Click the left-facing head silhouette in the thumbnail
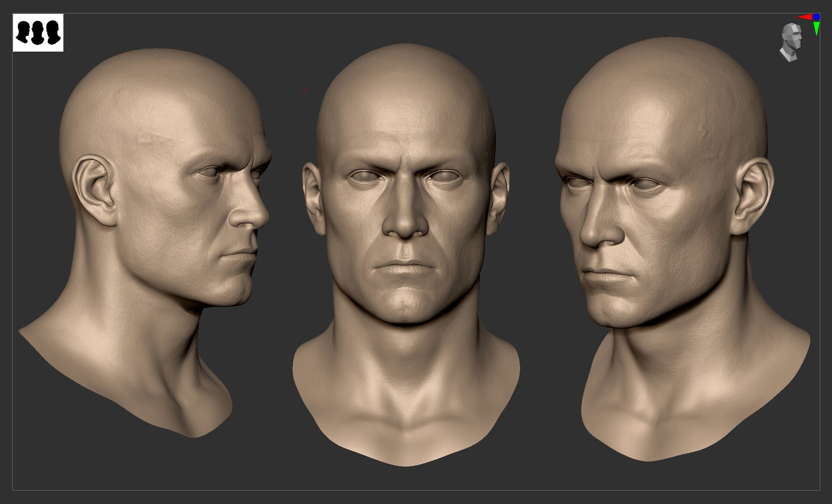 coord(23,30)
